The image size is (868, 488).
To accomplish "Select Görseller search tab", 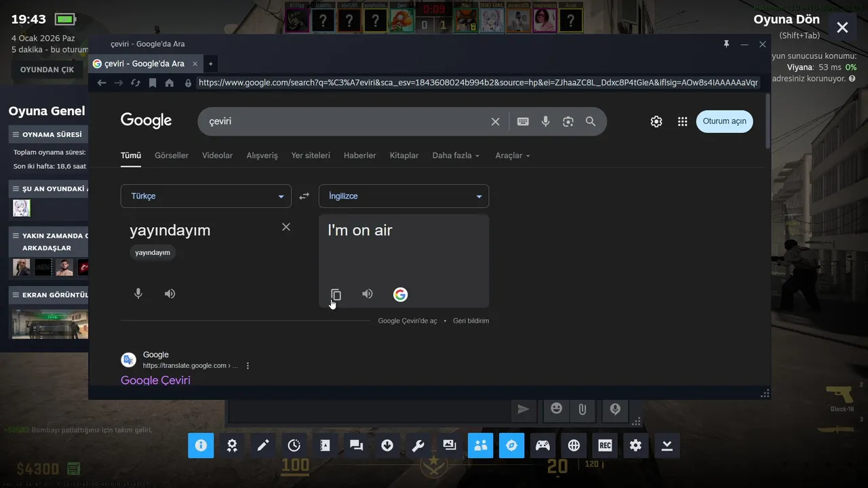I will (172, 155).
